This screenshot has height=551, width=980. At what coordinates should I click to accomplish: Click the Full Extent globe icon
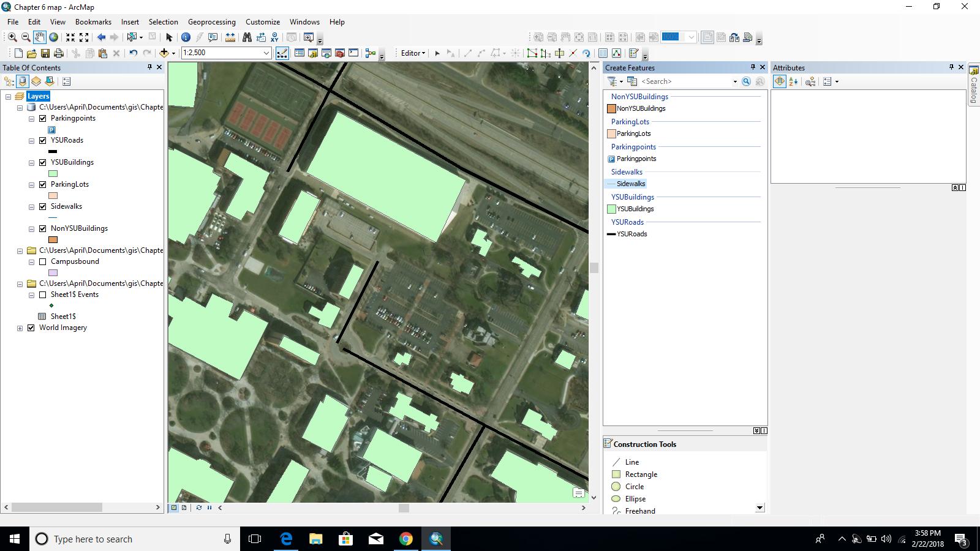click(x=53, y=37)
